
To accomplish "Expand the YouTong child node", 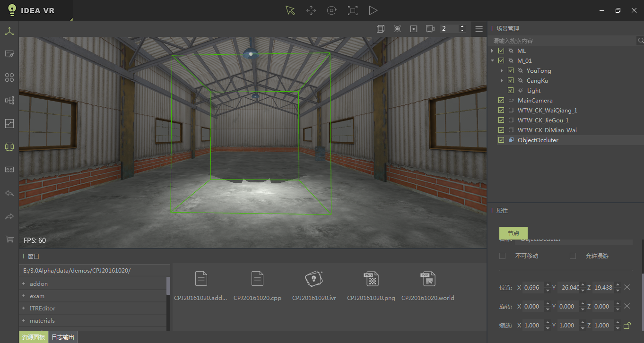I will (502, 71).
